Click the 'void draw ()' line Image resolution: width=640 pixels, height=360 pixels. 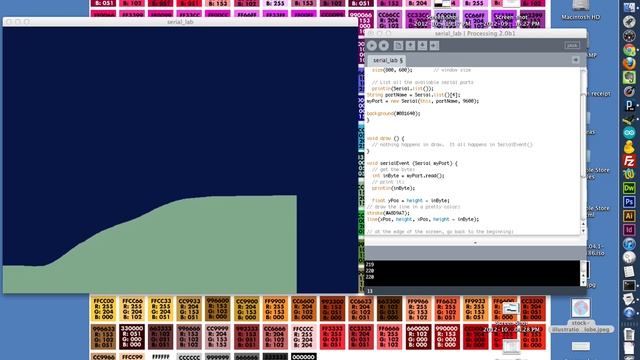(x=386, y=138)
